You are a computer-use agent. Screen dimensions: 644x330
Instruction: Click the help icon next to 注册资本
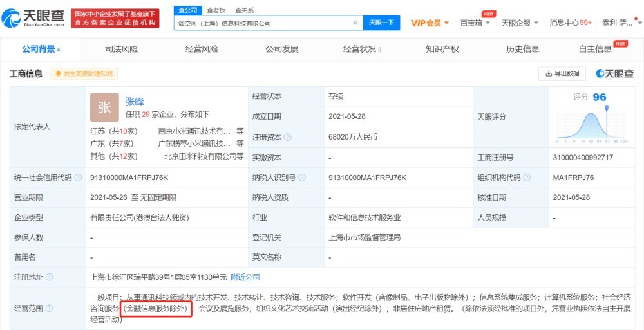coord(287,138)
